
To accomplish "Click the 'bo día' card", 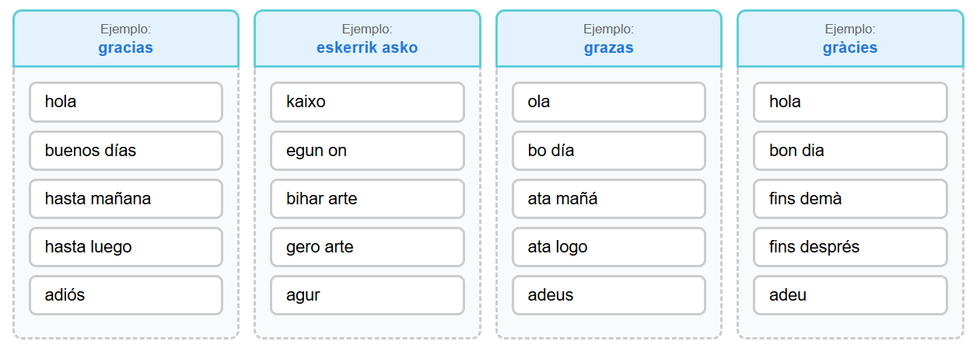I will [609, 151].
